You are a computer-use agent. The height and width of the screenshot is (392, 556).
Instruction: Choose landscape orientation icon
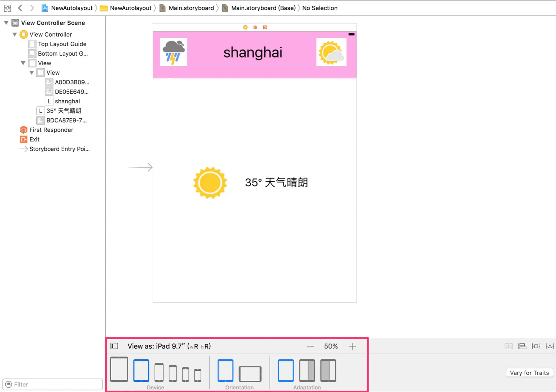pos(250,374)
